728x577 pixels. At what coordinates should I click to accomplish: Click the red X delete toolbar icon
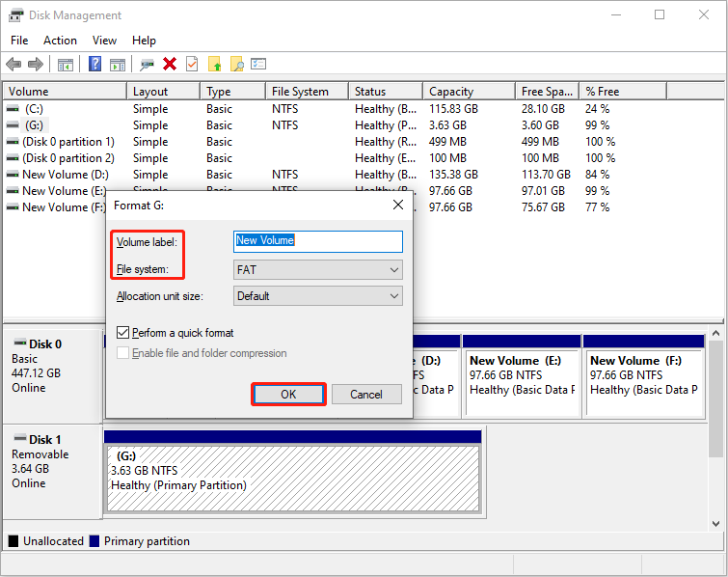click(170, 64)
